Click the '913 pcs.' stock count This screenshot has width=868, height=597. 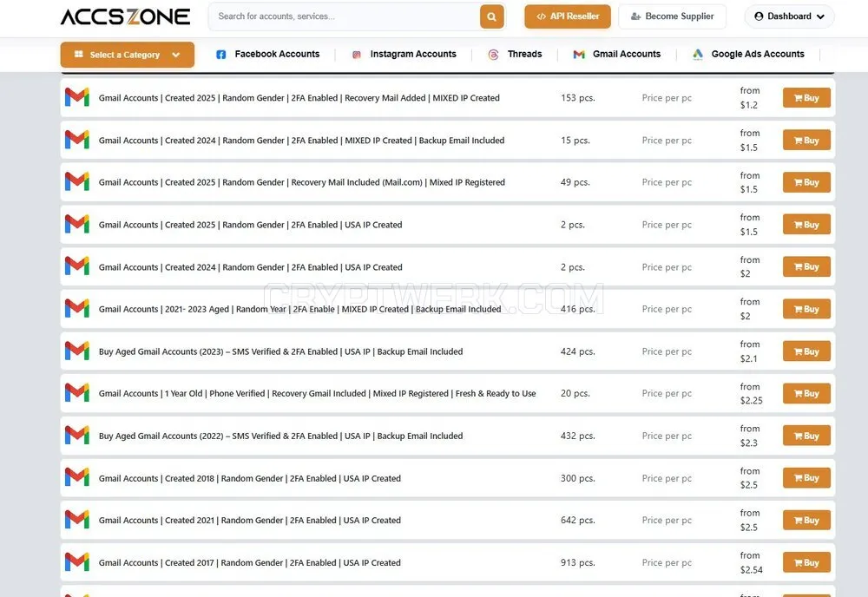[578, 562]
